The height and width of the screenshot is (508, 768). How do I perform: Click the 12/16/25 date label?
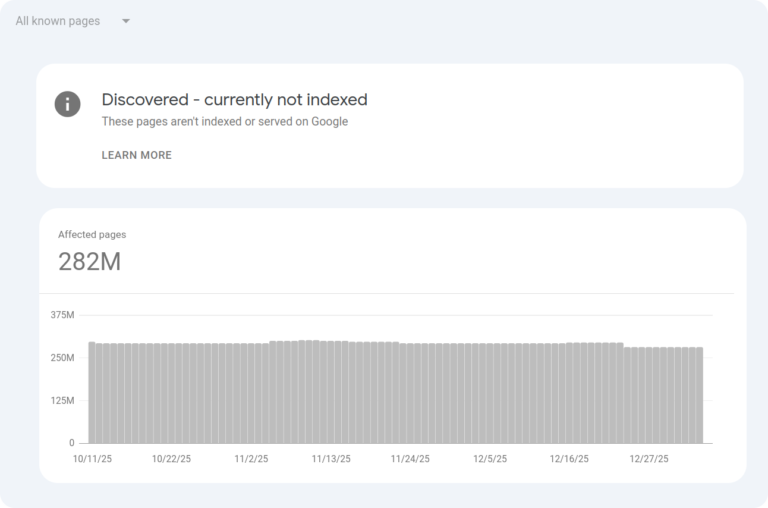pyautogui.click(x=569, y=459)
